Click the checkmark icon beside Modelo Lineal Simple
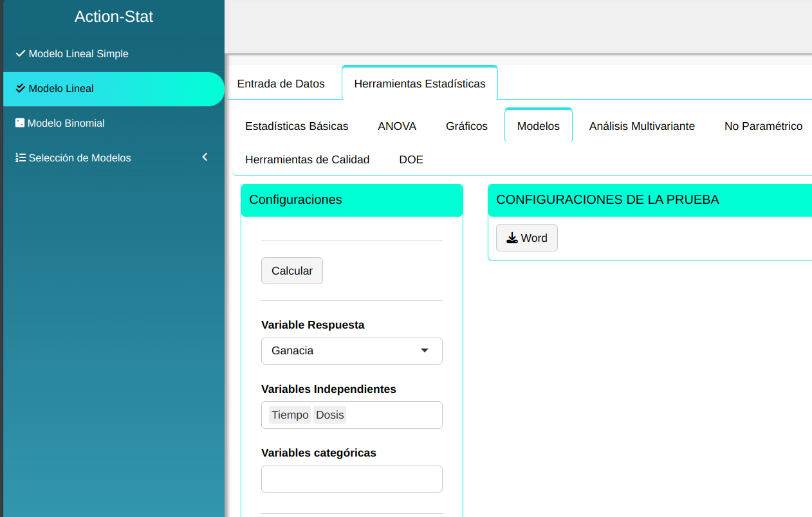812x517 pixels. (20, 53)
